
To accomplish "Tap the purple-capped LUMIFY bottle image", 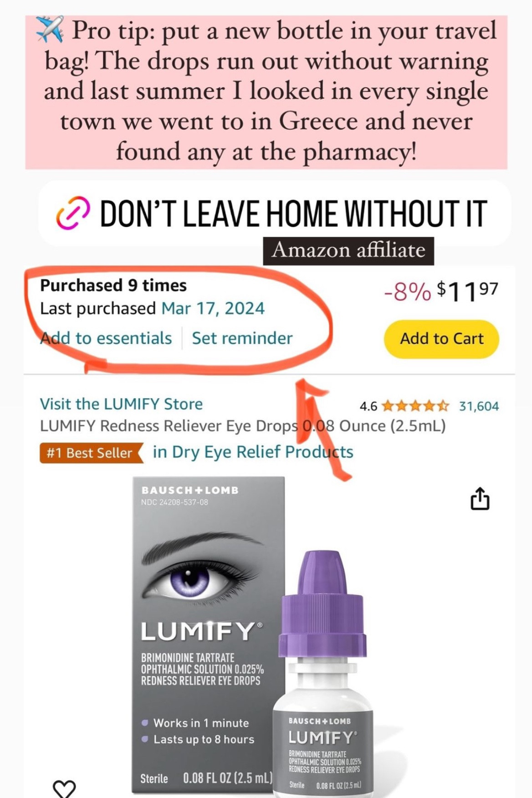I will [324, 683].
